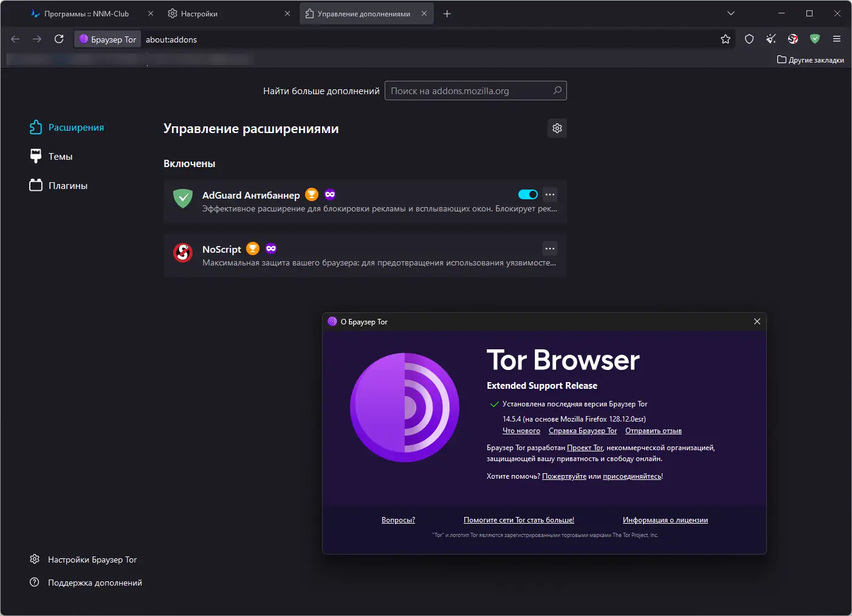Open the more options menu for NoScript

click(550, 248)
